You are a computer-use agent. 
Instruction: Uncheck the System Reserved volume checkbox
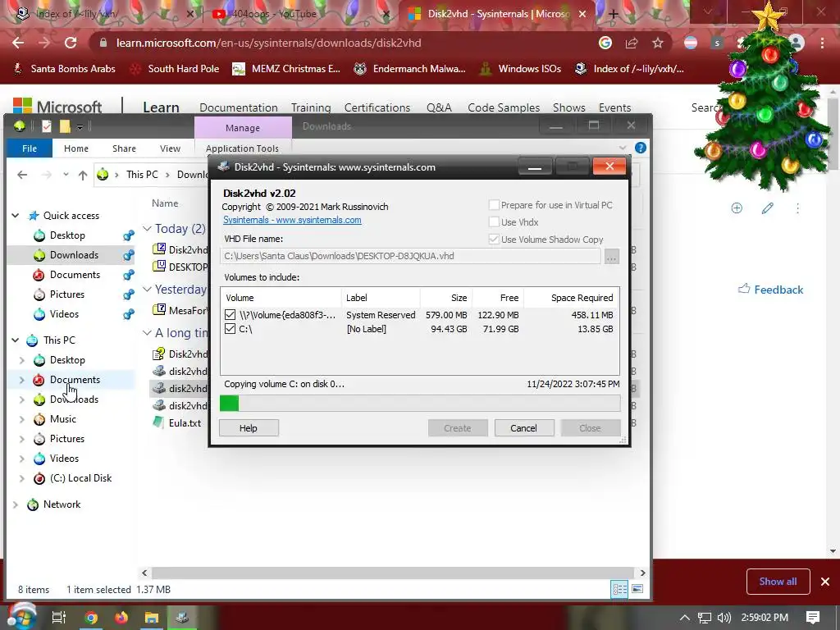(x=230, y=314)
